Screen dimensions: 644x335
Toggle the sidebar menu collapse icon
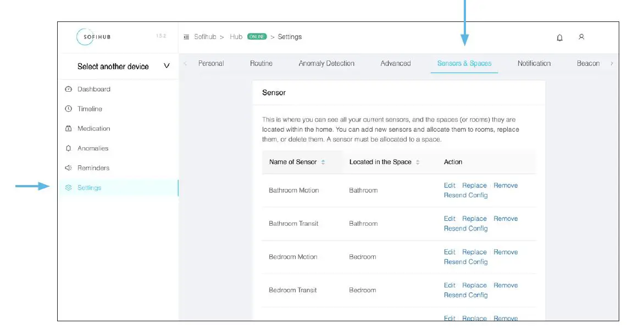pos(186,37)
